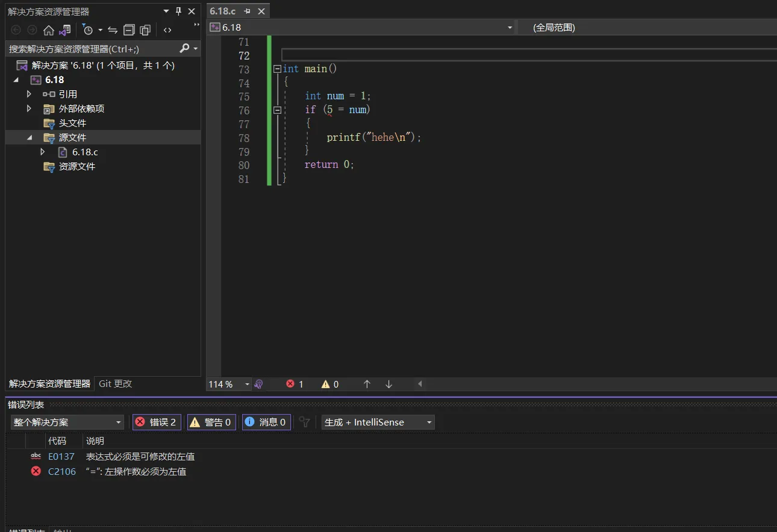Open the E0137 error code link

[x=62, y=457]
